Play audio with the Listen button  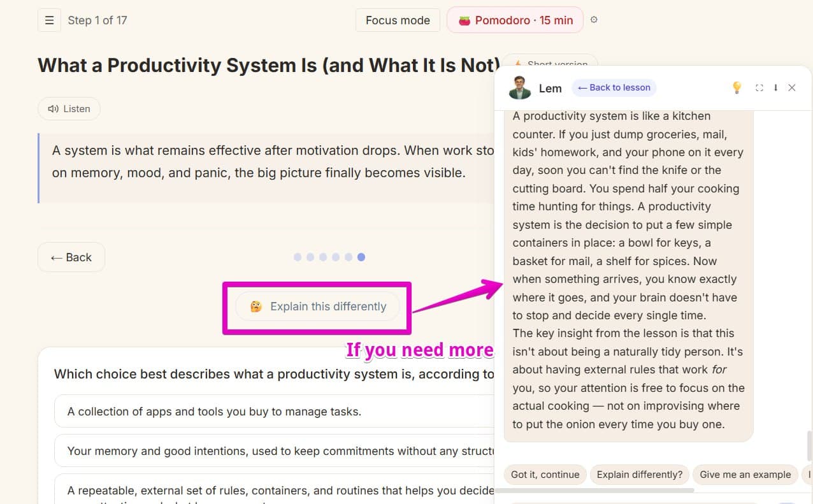tap(69, 109)
